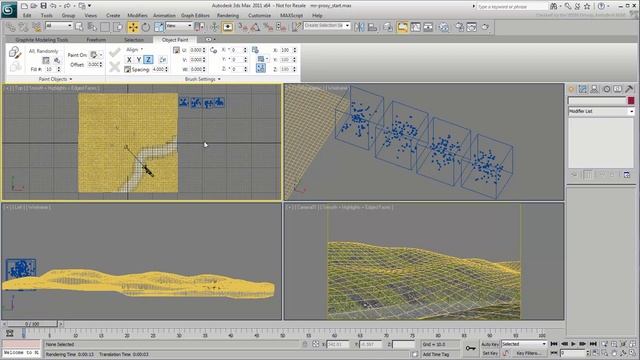Toggle align axis X button
Screen dimensions: 640x360
[x=129, y=60]
